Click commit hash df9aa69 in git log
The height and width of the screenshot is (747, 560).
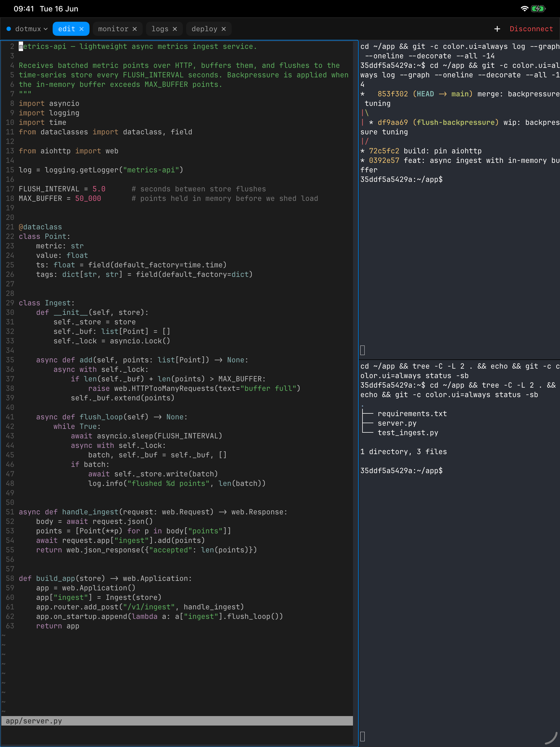tap(393, 122)
